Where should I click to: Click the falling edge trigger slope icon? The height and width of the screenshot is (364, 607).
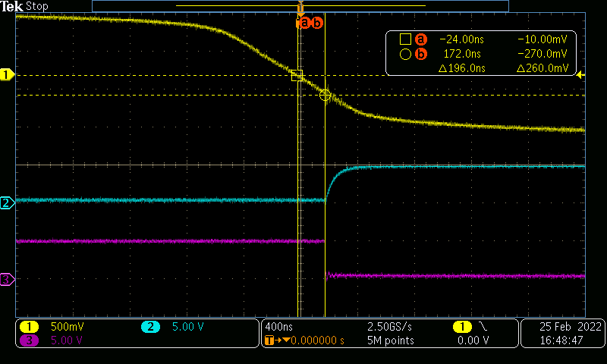(x=484, y=326)
